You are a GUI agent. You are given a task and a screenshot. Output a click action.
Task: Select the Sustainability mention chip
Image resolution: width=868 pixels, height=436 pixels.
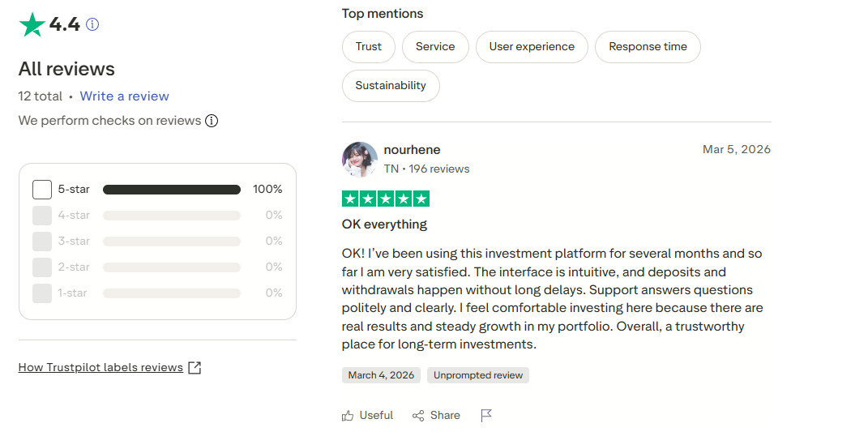391,86
